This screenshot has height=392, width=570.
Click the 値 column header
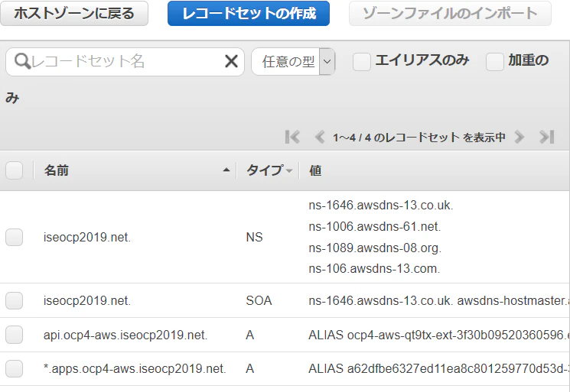click(x=315, y=170)
